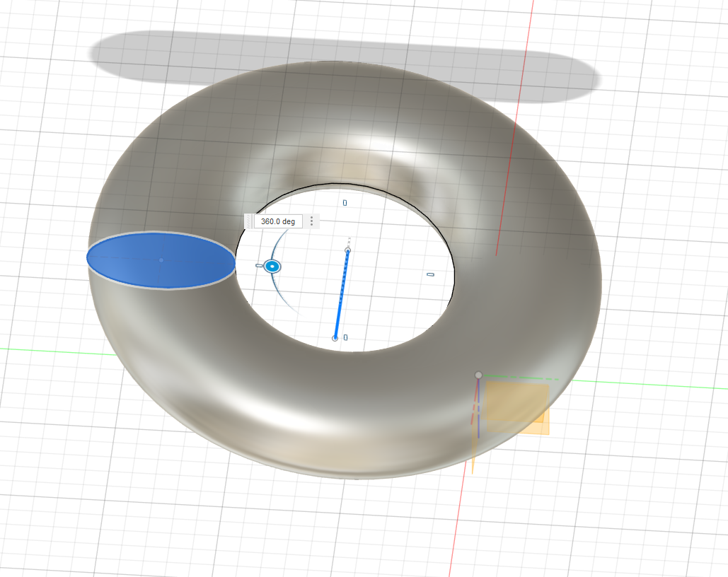The height and width of the screenshot is (577, 728).
Task: Click the 360.0 deg angle input field
Action: (x=277, y=221)
